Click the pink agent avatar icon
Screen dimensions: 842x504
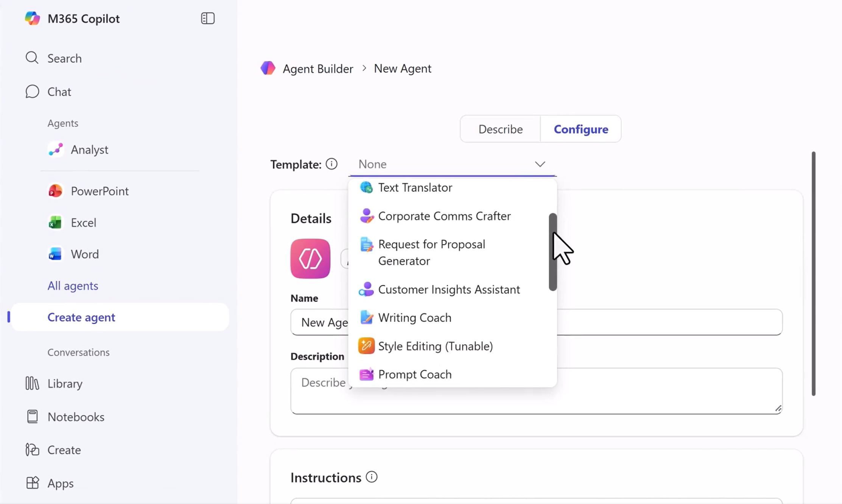click(x=310, y=259)
